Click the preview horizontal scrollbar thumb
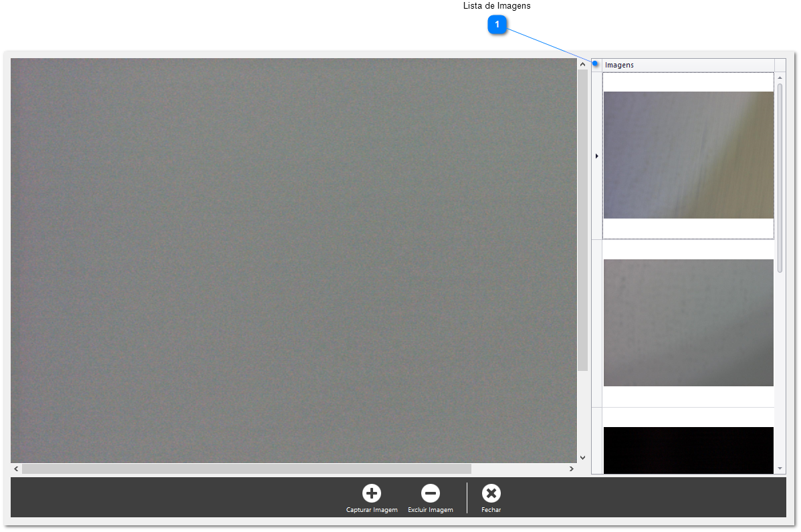801x532 pixels. pos(246,469)
